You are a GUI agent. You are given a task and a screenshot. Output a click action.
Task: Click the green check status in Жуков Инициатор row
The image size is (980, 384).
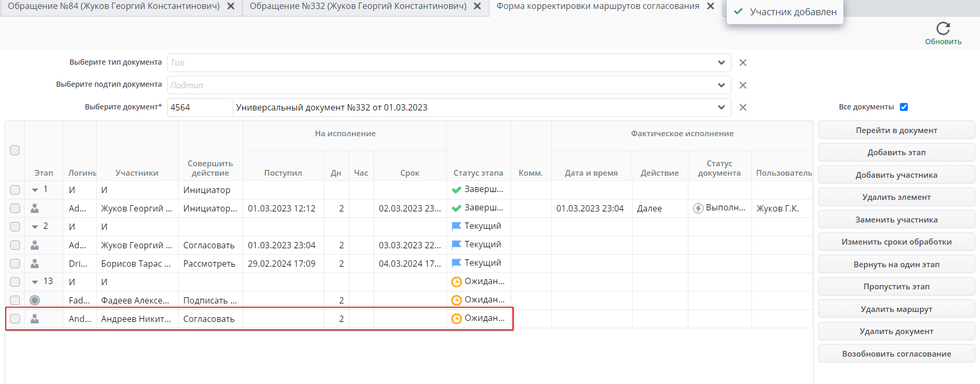pos(457,208)
